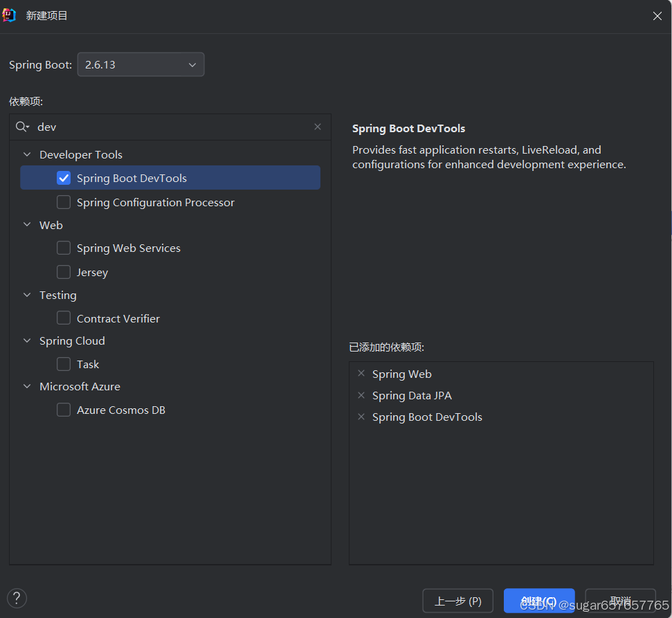Click Spring Data JPA in added dependencies
672x618 pixels.
[412, 396]
